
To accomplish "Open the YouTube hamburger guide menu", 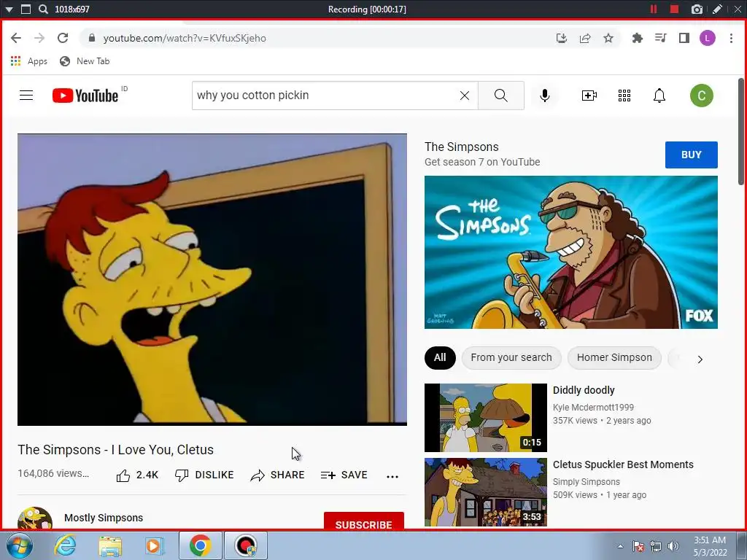I will [x=26, y=96].
